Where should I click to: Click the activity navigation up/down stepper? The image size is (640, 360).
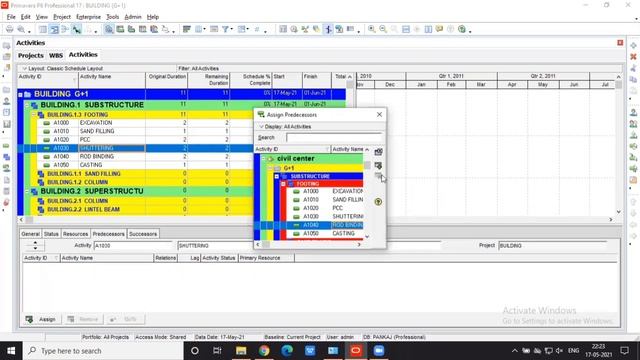35,245
